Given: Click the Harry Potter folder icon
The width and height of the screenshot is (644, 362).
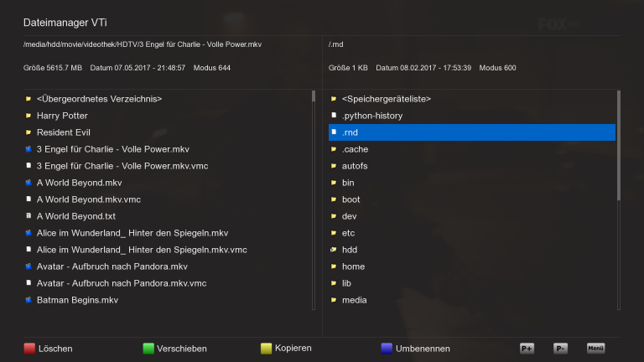Looking at the screenshot, I should click(x=29, y=116).
